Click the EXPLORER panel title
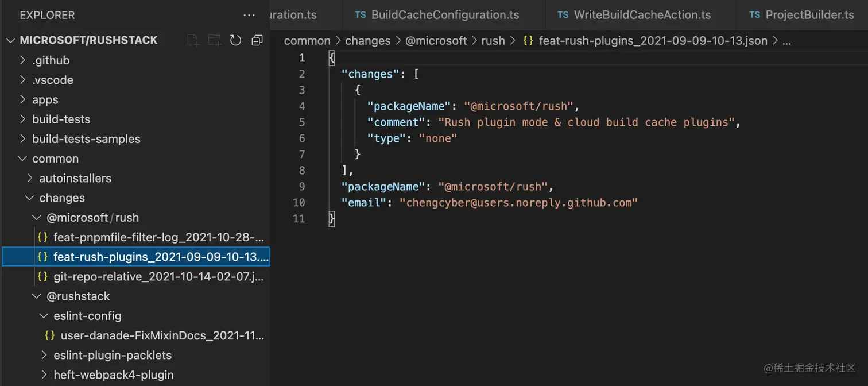The image size is (868, 386). click(47, 16)
